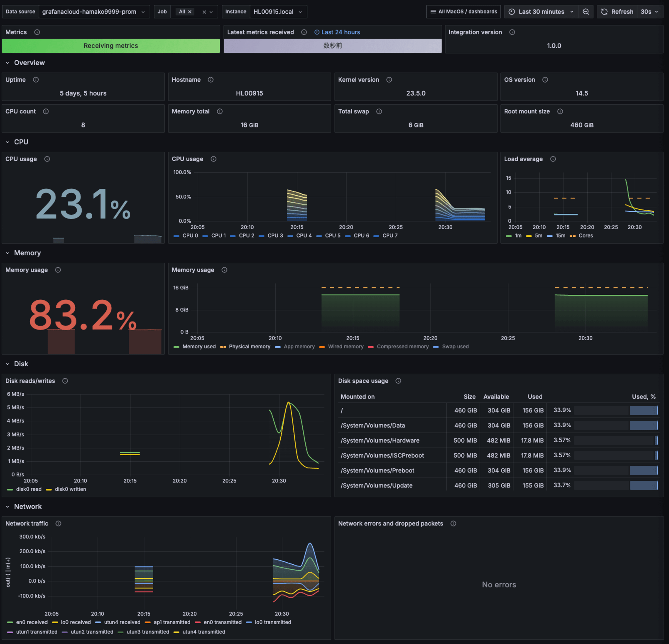Click the /System/Volumes/Data table row
Image resolution: width=669 pixels, height=644 pixels.
499,426
